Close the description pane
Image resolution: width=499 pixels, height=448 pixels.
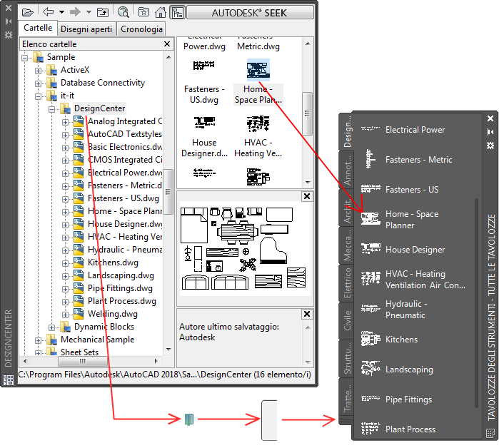[307, 314]
